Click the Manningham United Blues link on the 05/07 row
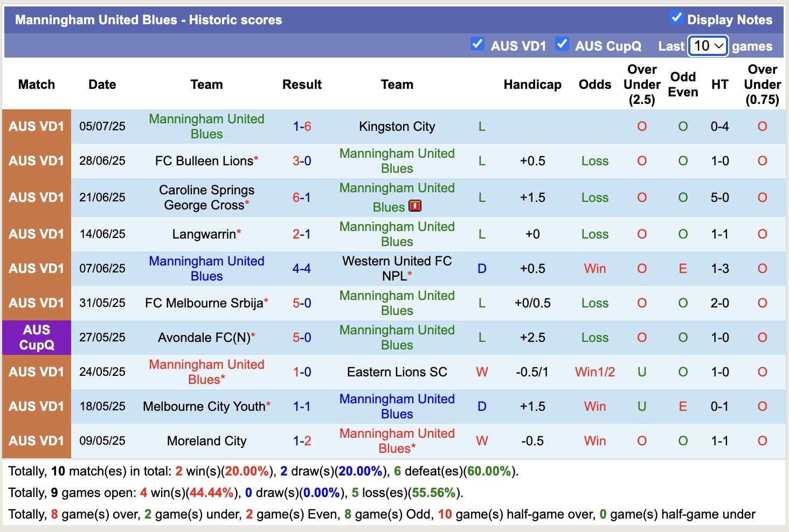Image resolution: width=789 pixels, height=532 pixels. pyautogui.click(x=206, y=127)
